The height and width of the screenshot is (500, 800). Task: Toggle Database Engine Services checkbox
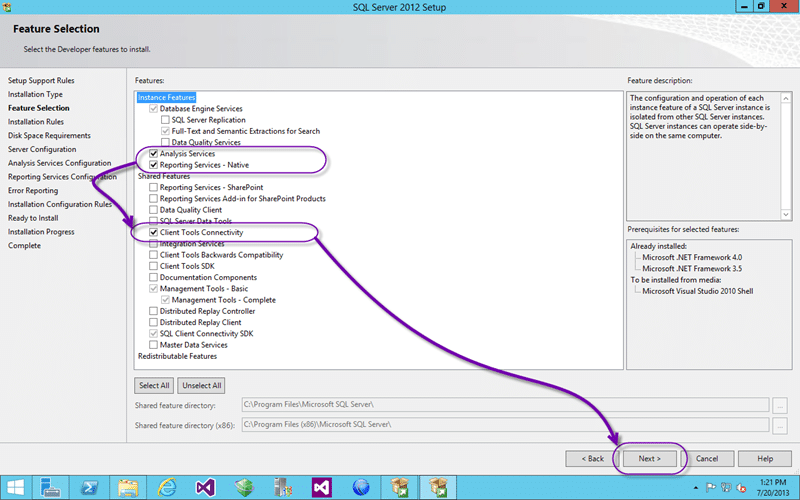(x=153, y=109)
